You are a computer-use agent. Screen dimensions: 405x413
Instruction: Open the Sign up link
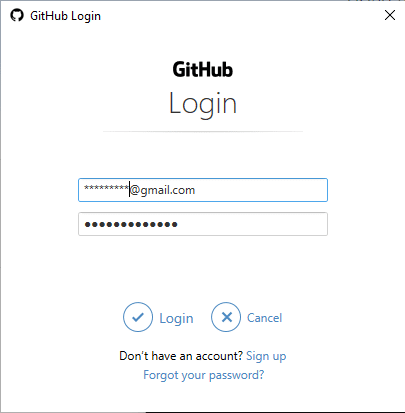click(x=266, y=356)
